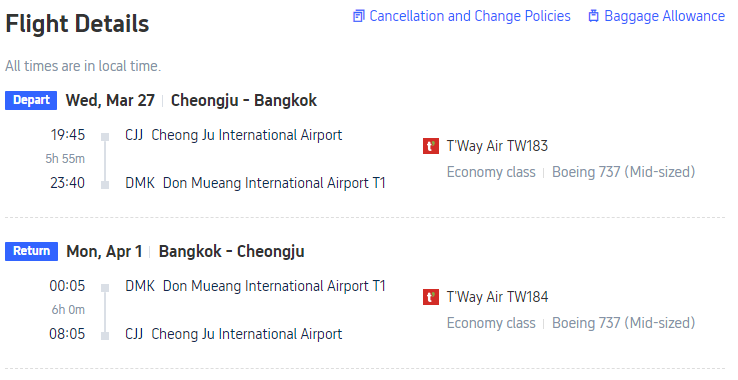Click arrival time 23:40
738x380 pixels.
(x=67, y=183)
